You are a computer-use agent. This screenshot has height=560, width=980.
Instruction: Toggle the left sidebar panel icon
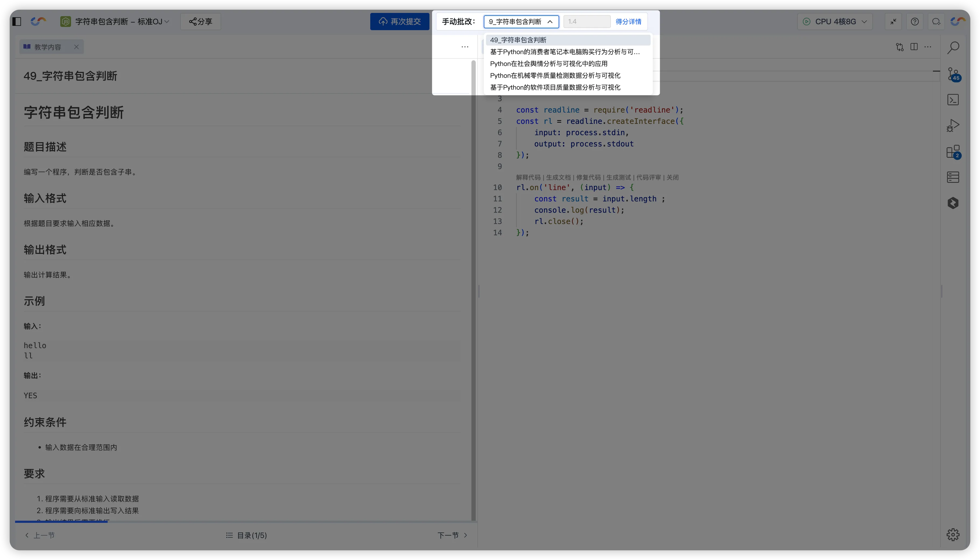(17, 22)
